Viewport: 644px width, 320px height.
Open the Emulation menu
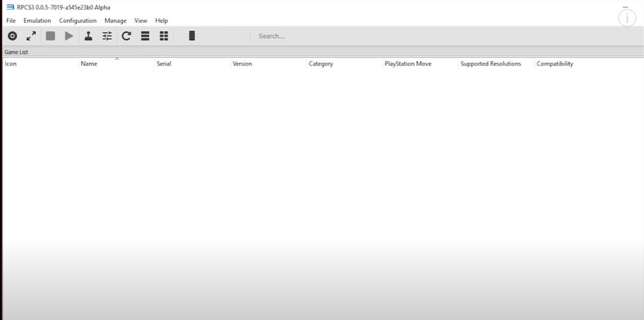37,20
